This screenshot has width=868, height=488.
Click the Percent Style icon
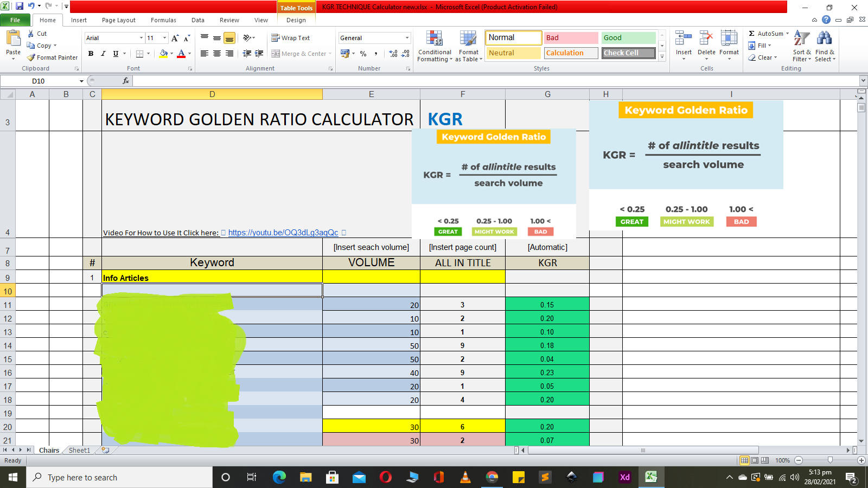coord(362,54)
